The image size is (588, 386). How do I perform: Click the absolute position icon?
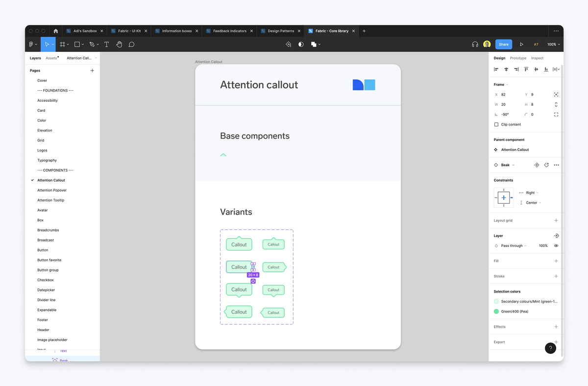tap(556, 95)
